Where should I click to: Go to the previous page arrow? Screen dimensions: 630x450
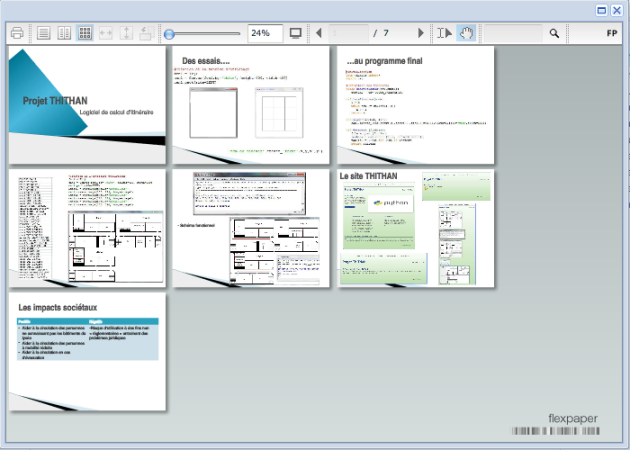(x=319, y=33)
